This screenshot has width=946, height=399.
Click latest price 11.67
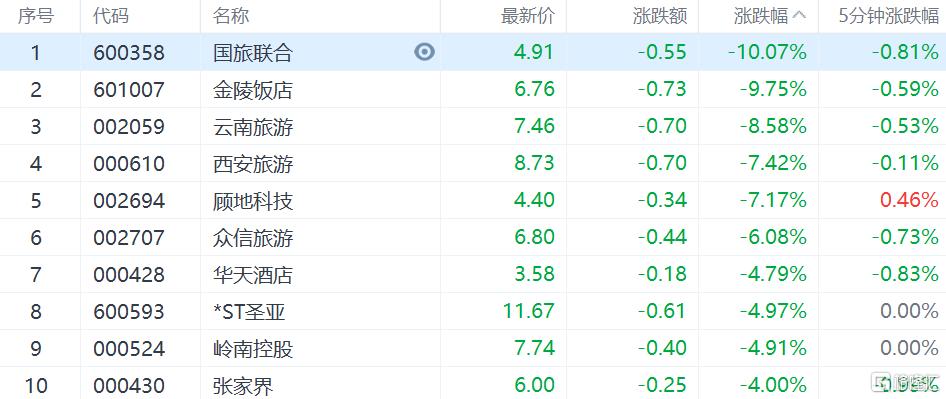point(529,311)
